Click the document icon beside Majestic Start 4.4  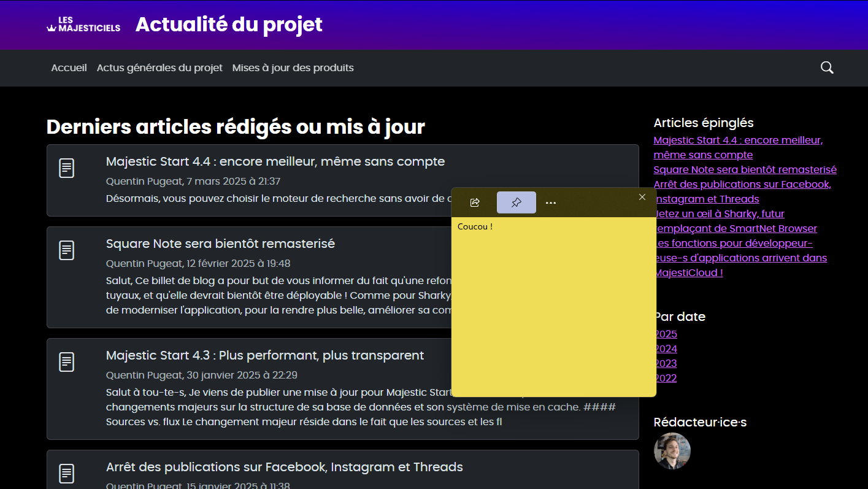(x=67, y=168)
